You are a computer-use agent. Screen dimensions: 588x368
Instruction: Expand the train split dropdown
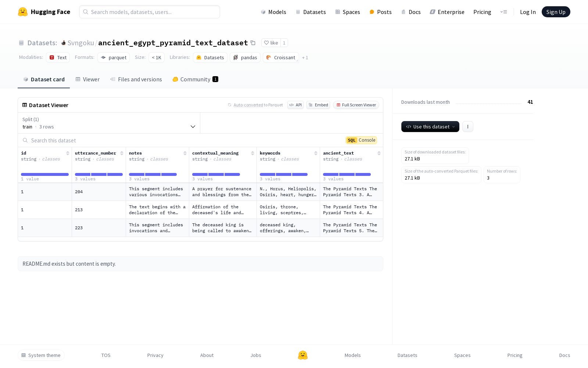coord(109,123)
